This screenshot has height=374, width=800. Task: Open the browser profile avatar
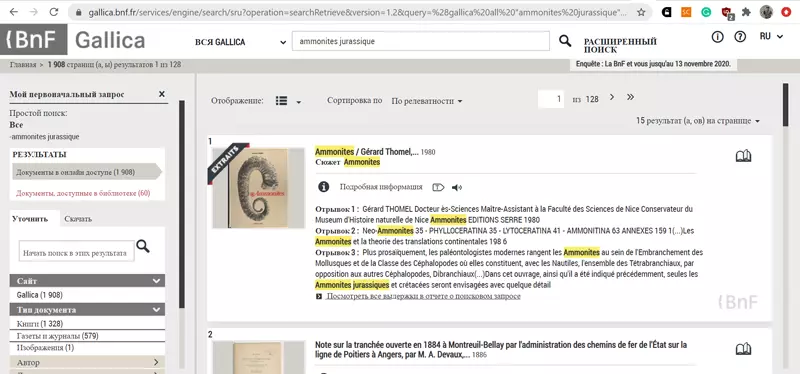pyautogui.click(x=766, y=12)
